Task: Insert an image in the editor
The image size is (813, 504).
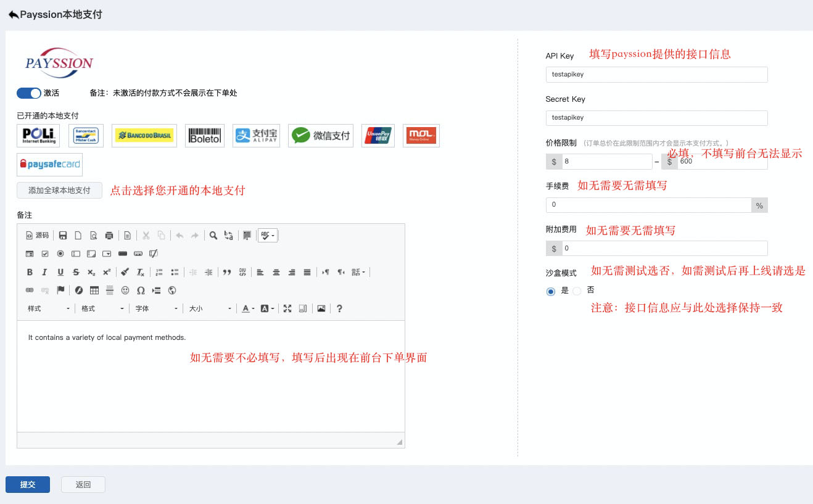Action: 321,308
